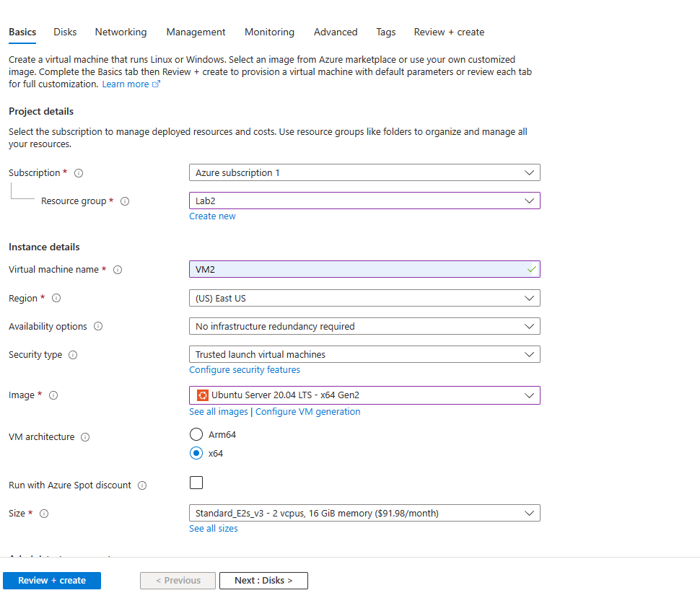Screen dimensions: 700x598
Task: Expand the Image dropdown with Ubuntu Server
Action: pyautogui.click(x=364, y=395)
